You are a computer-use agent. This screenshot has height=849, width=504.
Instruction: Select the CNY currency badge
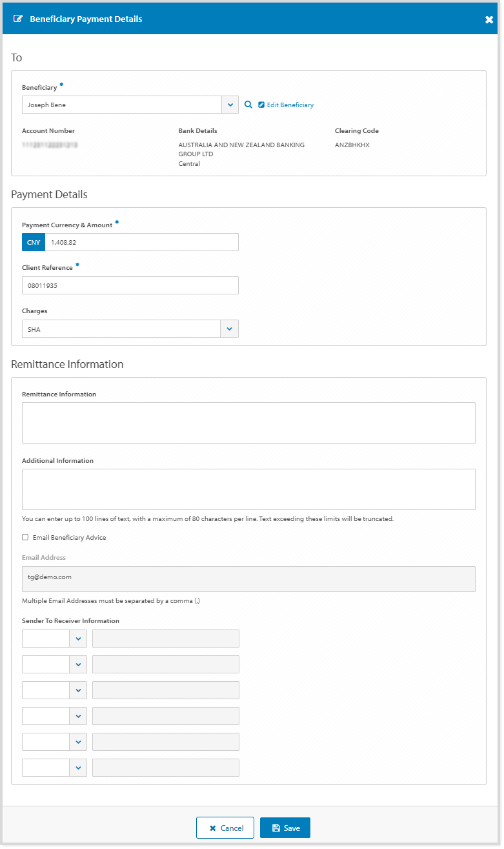click(33, 241)
